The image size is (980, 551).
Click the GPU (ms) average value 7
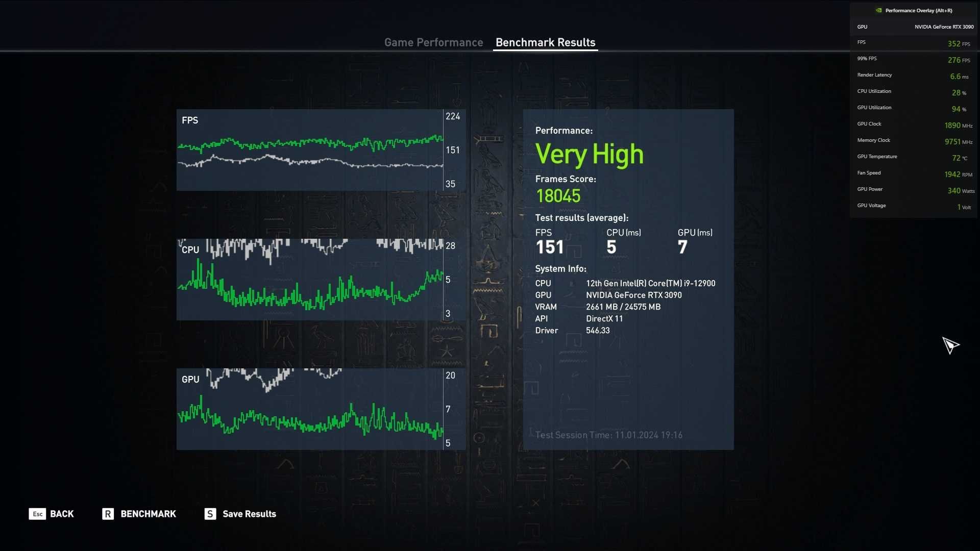point(682,247)
